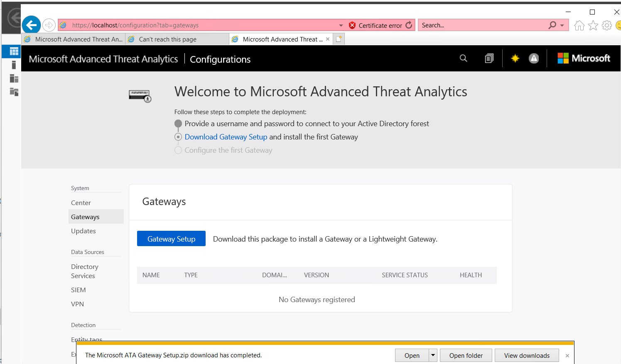The width and height of the screenshot is (621, 364).
Task: Expand the search provider dropdown arrow
Action: [x=562, y=25]
